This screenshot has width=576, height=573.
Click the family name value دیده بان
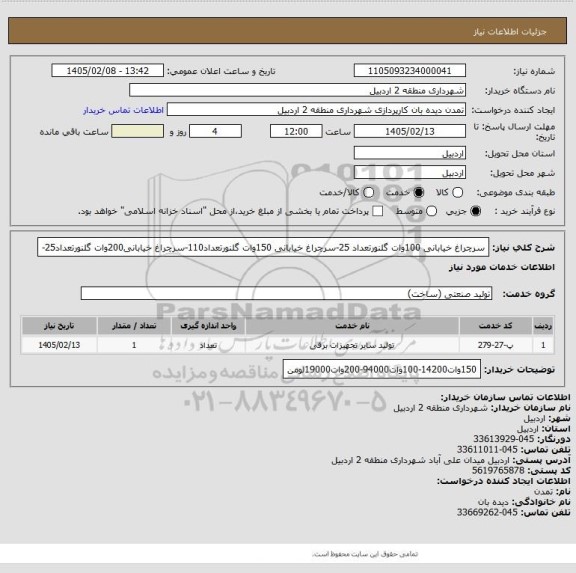(x=493, y=502)
